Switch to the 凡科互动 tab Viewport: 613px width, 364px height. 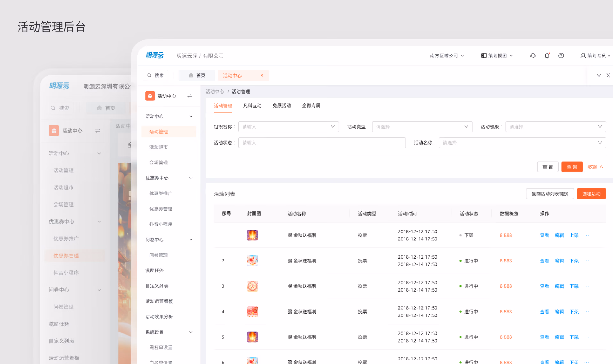[x=252, y=106]
